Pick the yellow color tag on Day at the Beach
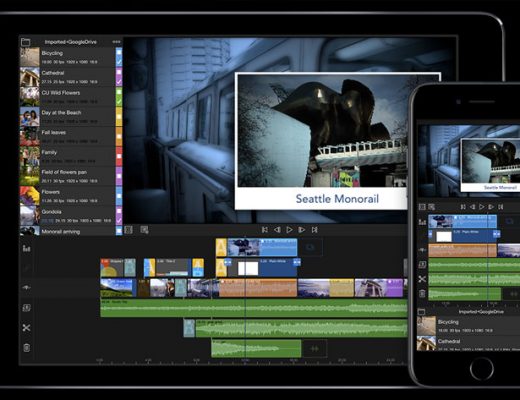The image size is (520, 400). click(x=119, y=116)
